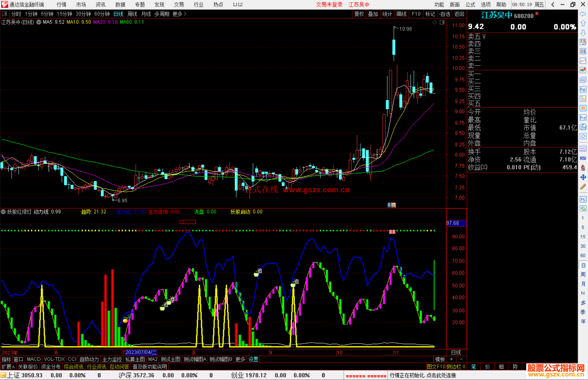Click 点击此处连接 status link
The image size is (588, 380).
click(x=441, y=375)
